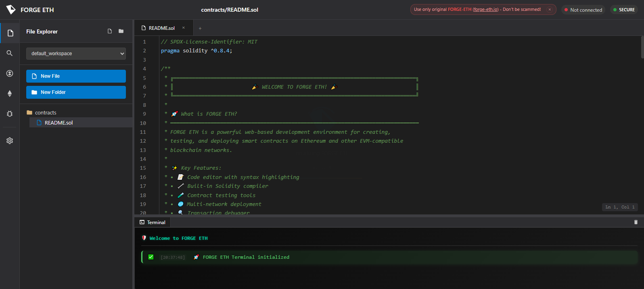This screenshot has width=644, height=289.
Task: Click the 'What is FORGE ETH?' comment line
Action: tap(204, 114)
